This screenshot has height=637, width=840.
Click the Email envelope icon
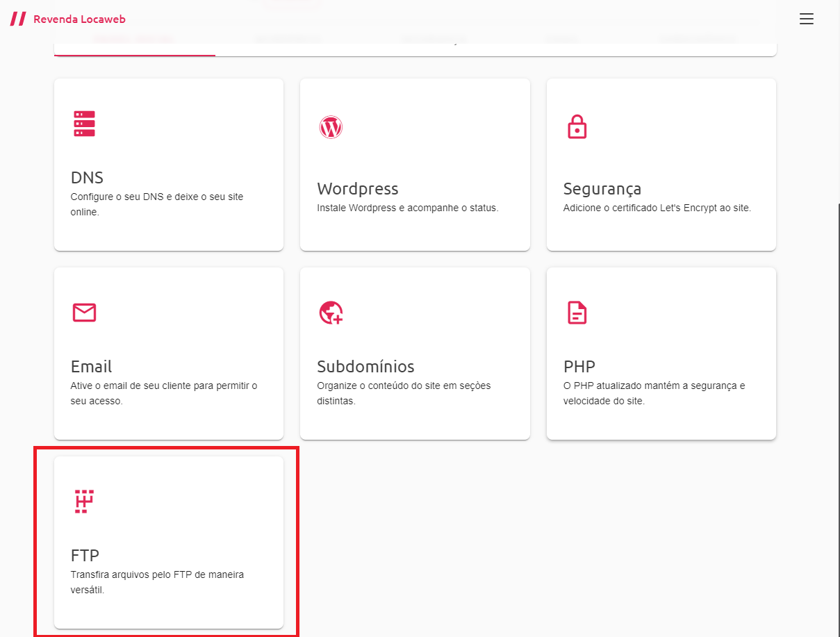(84, 313)
